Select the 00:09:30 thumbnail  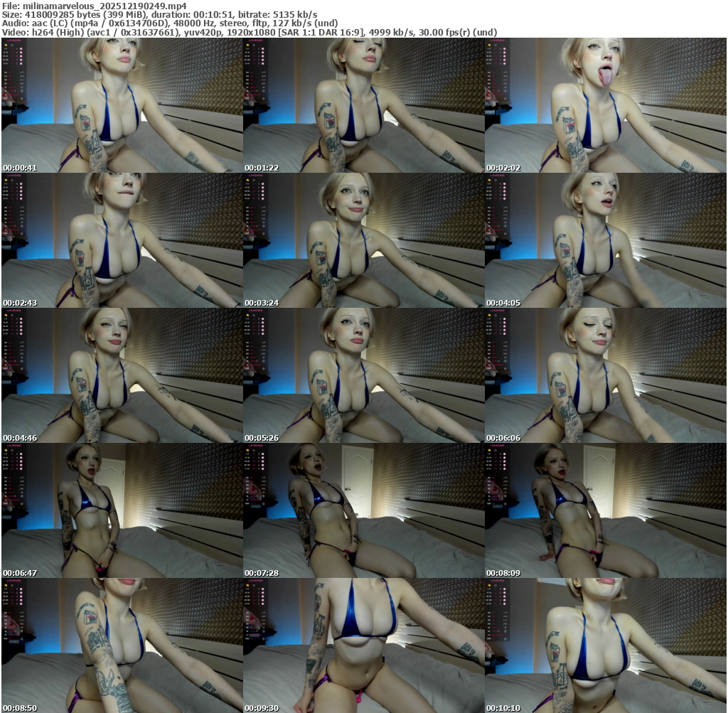363,645
